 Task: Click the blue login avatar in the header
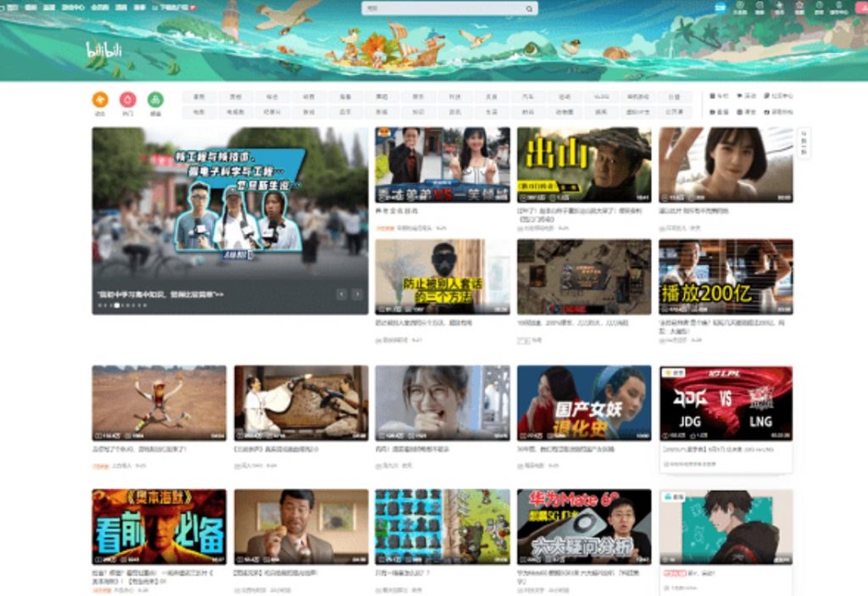click(720, 7)
